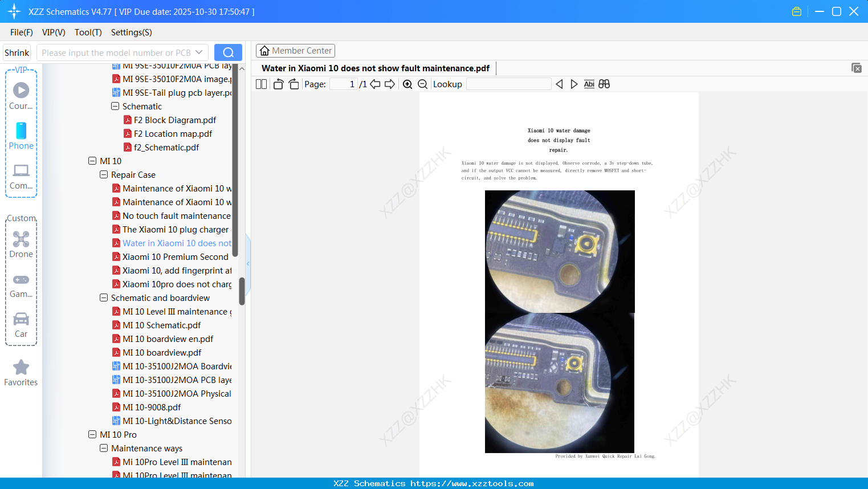Select the Water in Xiaomi 10 PDF tab

click(x=376, y=68)
